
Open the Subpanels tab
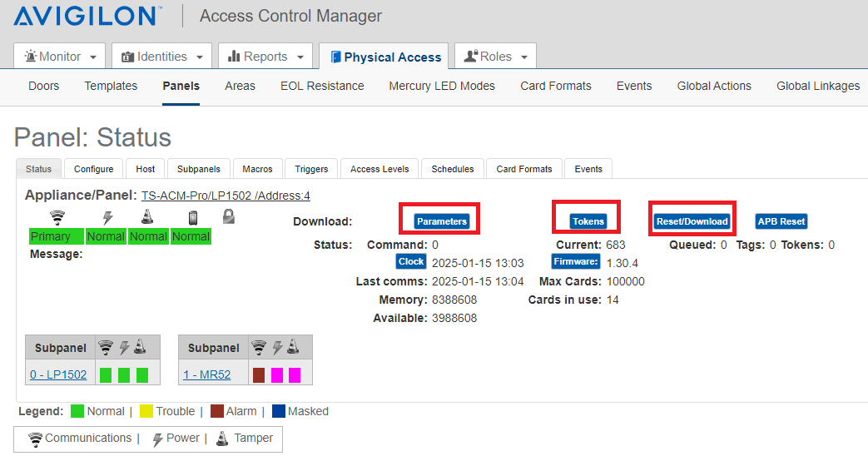(199, 169)
